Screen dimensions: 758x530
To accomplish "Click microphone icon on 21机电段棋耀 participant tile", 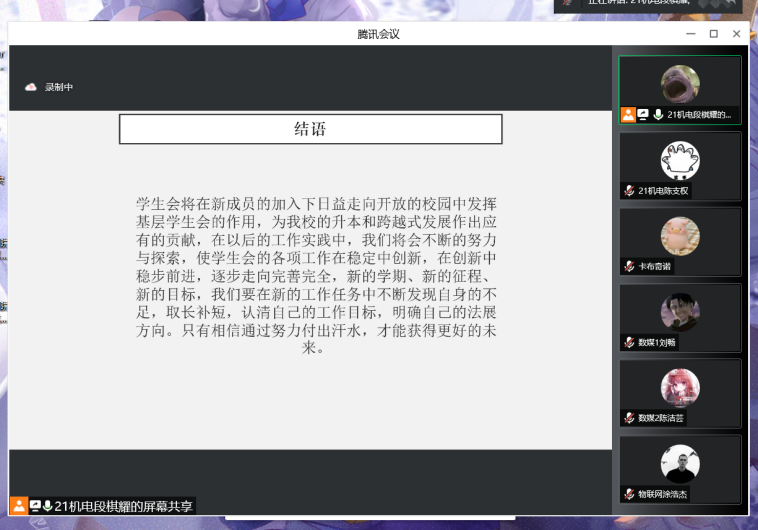I will pyautogui.click(x=657, y=115).
